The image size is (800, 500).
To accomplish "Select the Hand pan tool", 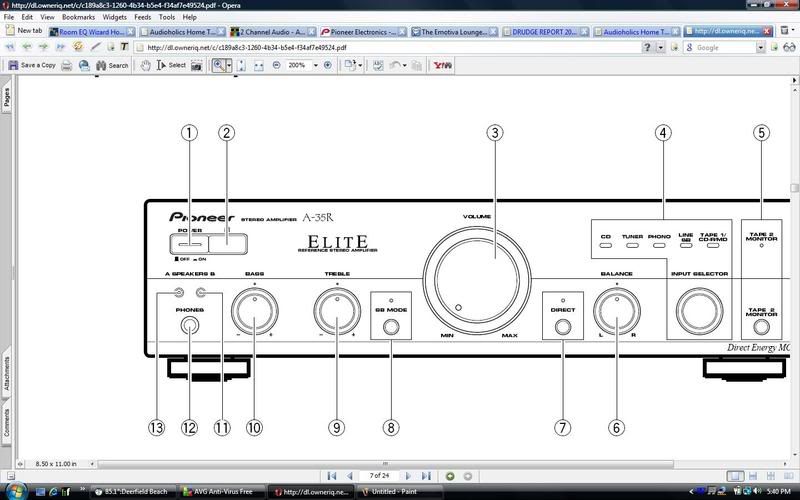I will pyautogui.click(x=145, y=65).
